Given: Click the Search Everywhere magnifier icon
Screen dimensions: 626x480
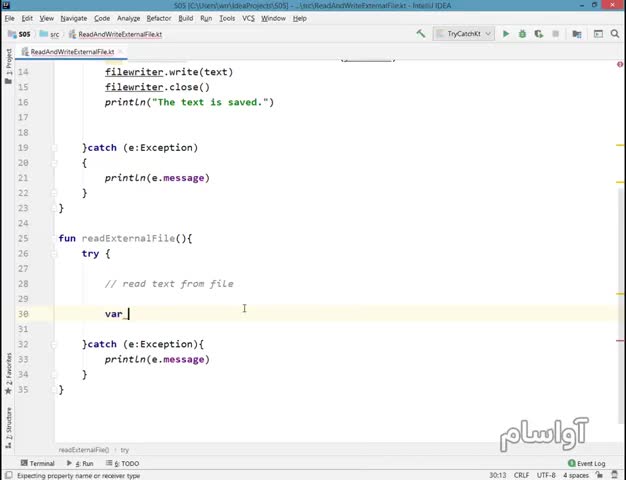Looking at the screenshot, I should 613,34.
